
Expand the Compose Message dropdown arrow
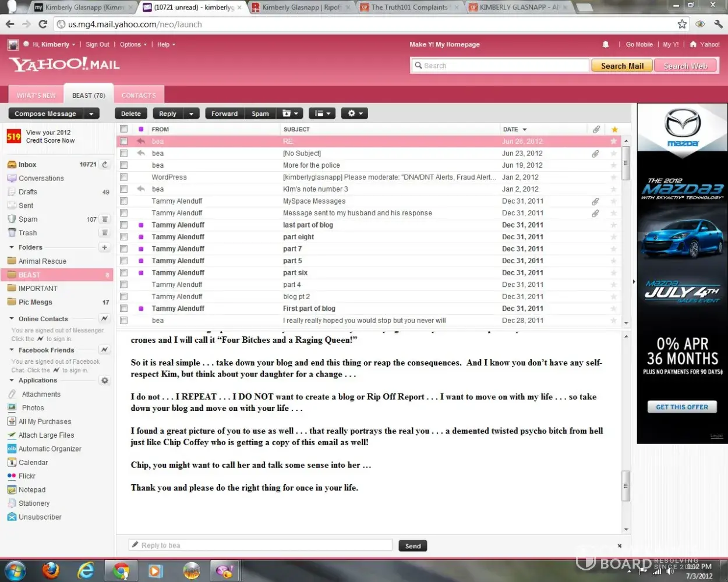click(x=91, y=114)
